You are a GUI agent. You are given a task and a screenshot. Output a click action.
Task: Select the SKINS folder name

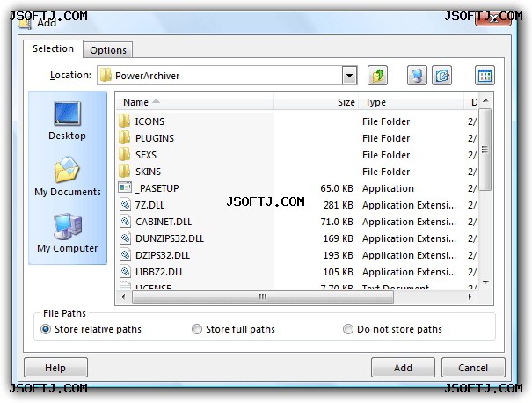coord(148,172)
